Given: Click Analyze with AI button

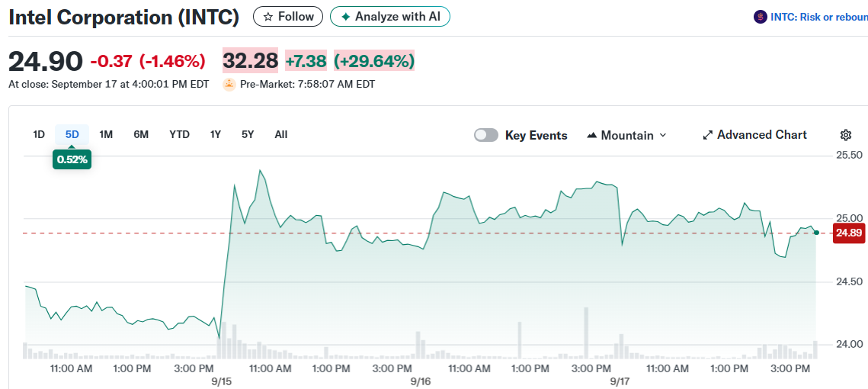Looking at the screenshot, I should [389, 17].
